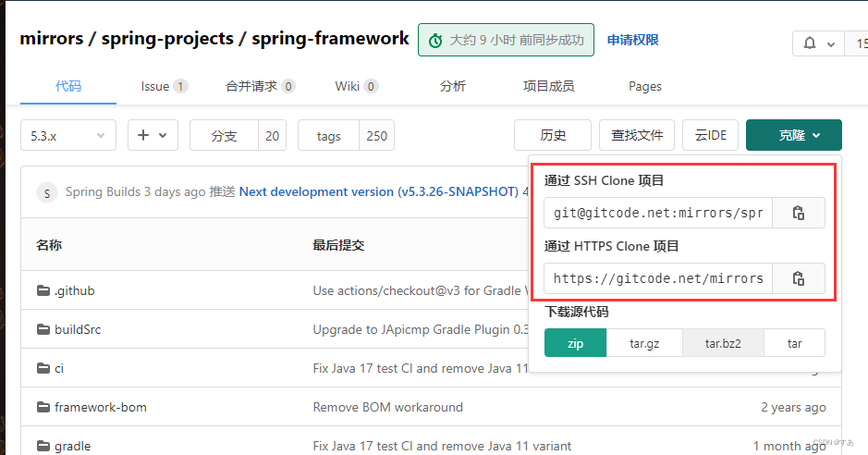Screen dimensions: 868x455
Task: Click the 名称 column header
Action: tap(49, 245)
